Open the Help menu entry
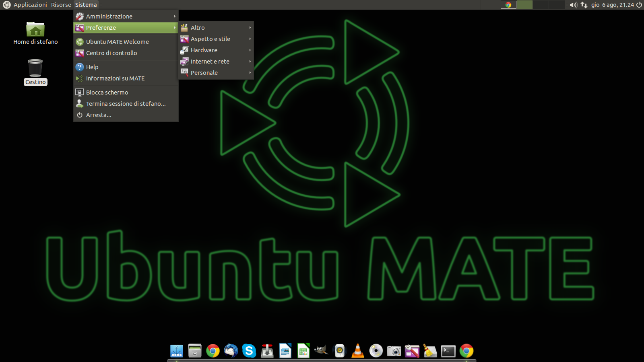Screen dimensions: 644x362 point(126,67)
